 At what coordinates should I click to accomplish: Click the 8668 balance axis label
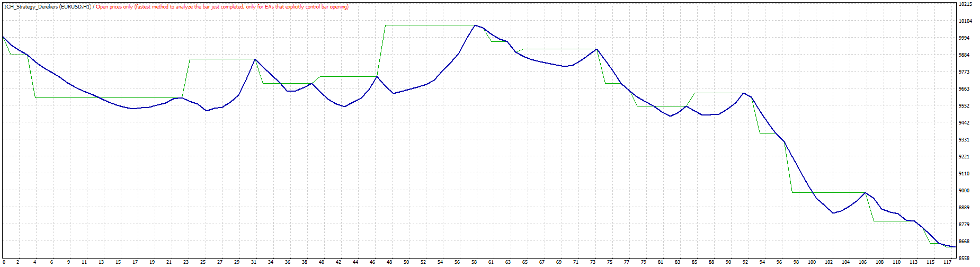click(964, 242)
